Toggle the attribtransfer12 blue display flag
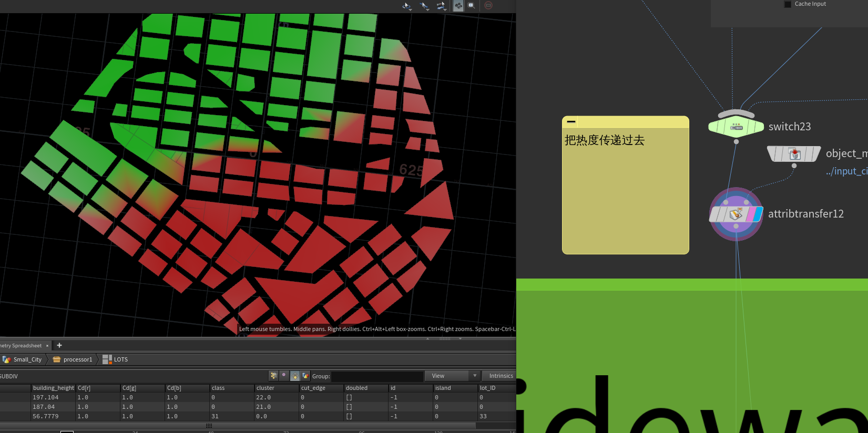This screenshot has width=868, height=433. [x=759, y=214]
